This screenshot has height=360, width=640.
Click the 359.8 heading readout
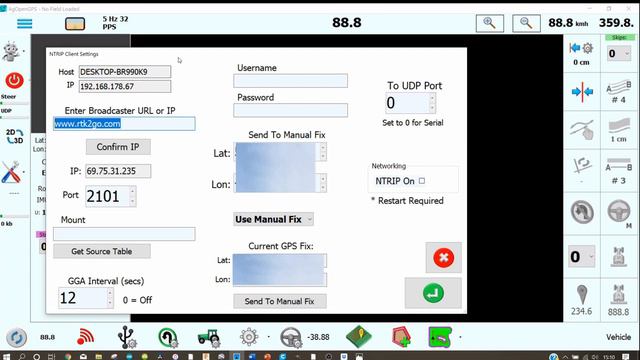[616, 23]
